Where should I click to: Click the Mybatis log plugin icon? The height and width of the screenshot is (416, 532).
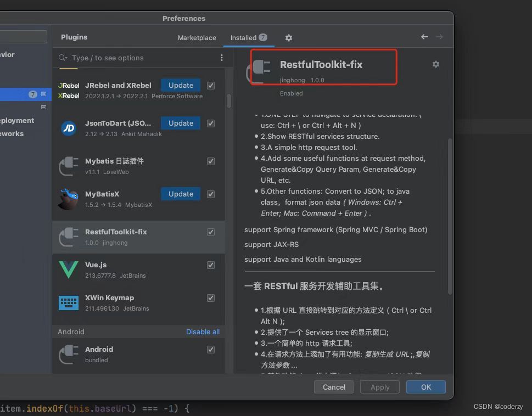(x=69, y=166)
